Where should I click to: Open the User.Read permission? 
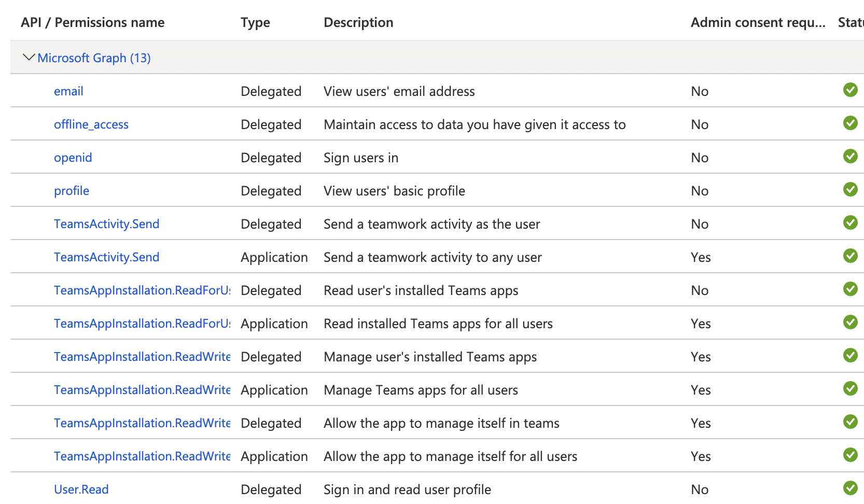(x=81, y=489)
